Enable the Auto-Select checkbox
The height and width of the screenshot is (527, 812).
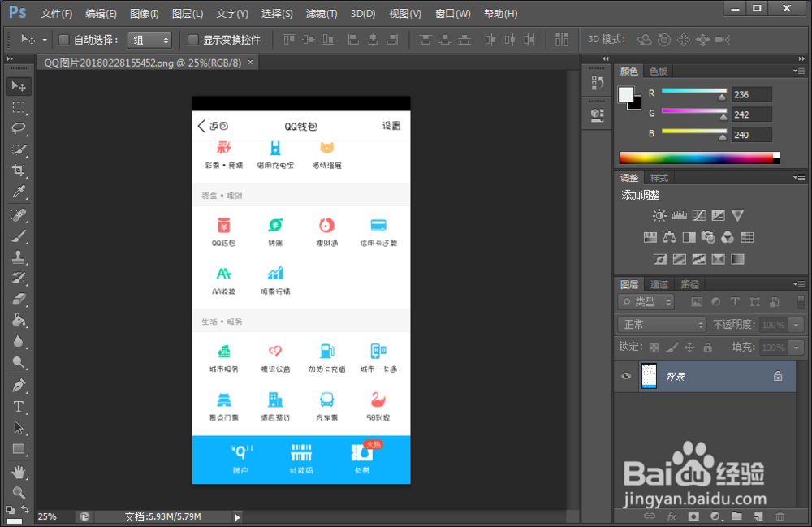point(63,40)
